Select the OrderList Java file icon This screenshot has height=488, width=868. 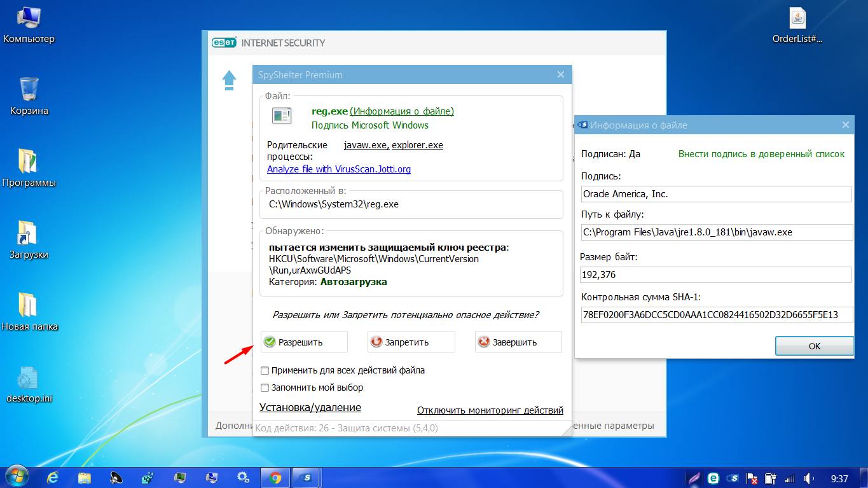coord(797,25)
